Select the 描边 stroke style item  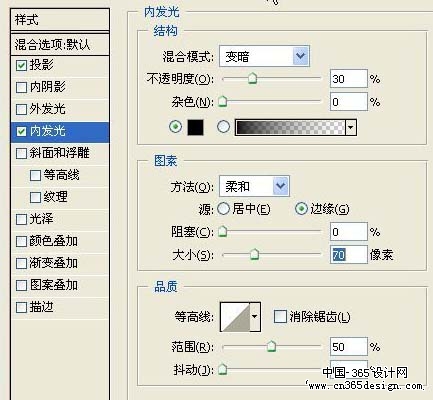coord(60,307)
